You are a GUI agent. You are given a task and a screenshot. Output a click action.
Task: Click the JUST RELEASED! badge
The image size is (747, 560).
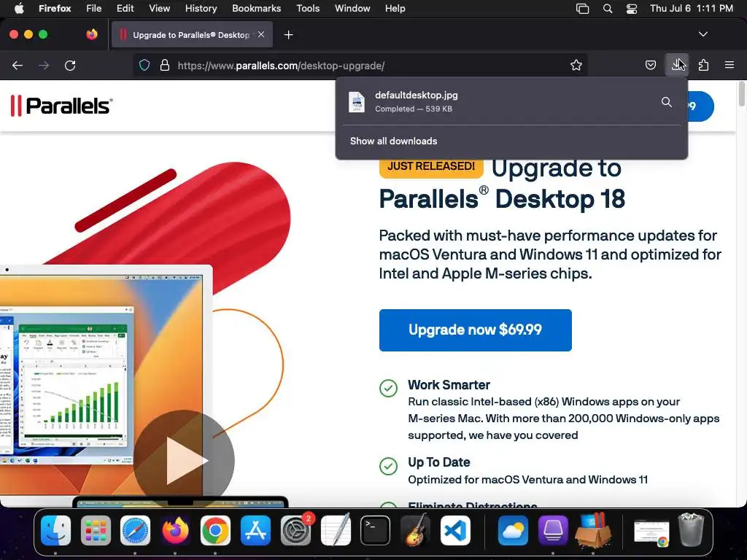431,167
